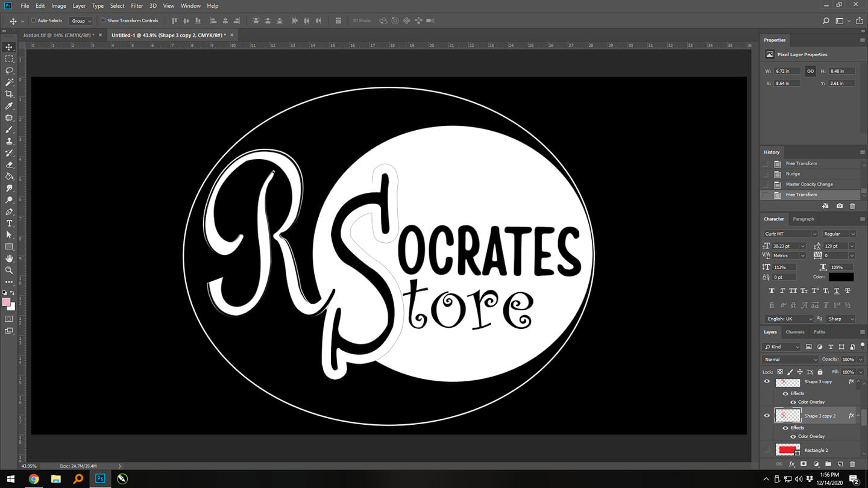This screenshot has width=868, height=488.
Task: Delete layer with Layers trash icon
Action: click(x=852, y=464)
